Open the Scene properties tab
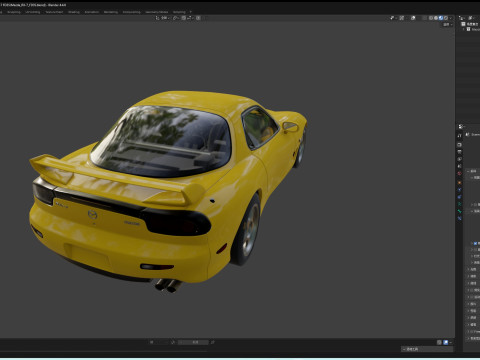This screenshot has height=360, width=480. coord(459,166)
